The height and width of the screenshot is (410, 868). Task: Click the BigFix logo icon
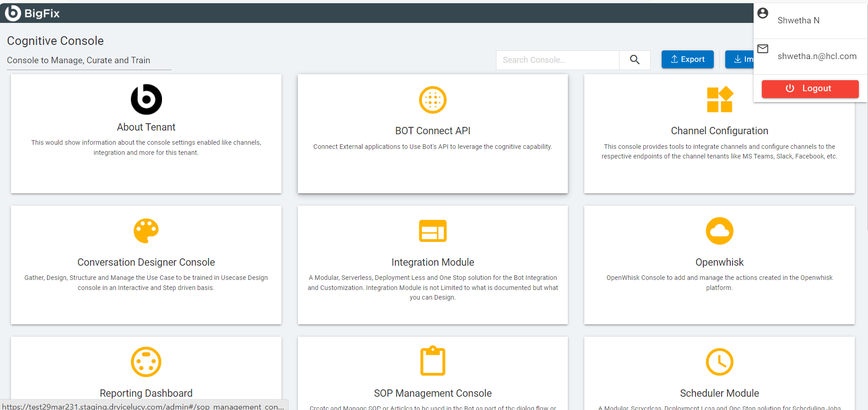tap(13, 13)
